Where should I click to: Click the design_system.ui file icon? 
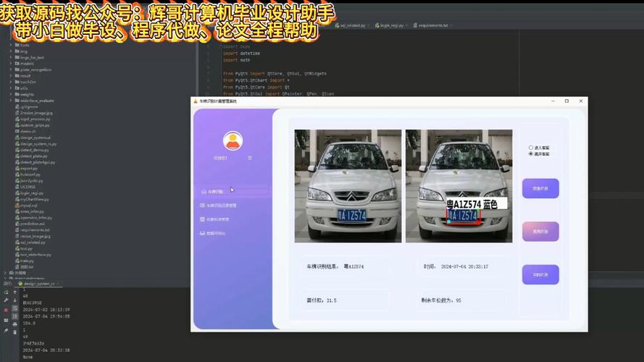click(x=17, y=138)
